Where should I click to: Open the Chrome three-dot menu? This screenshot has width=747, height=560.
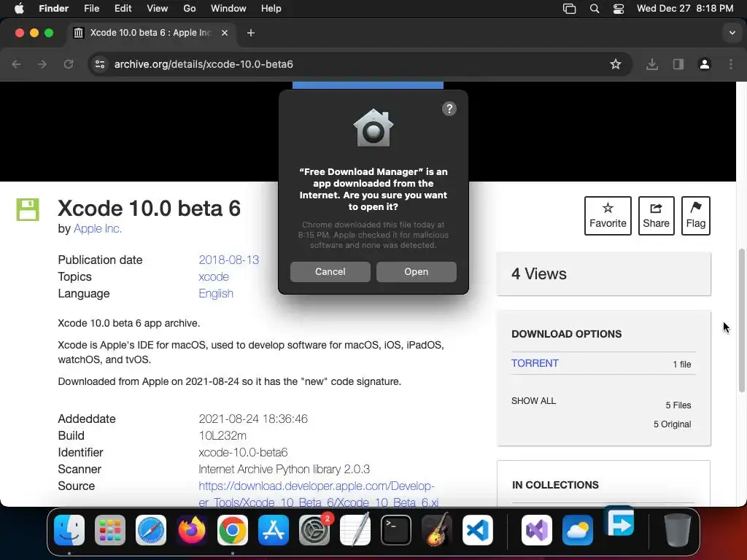coord(731,64)
